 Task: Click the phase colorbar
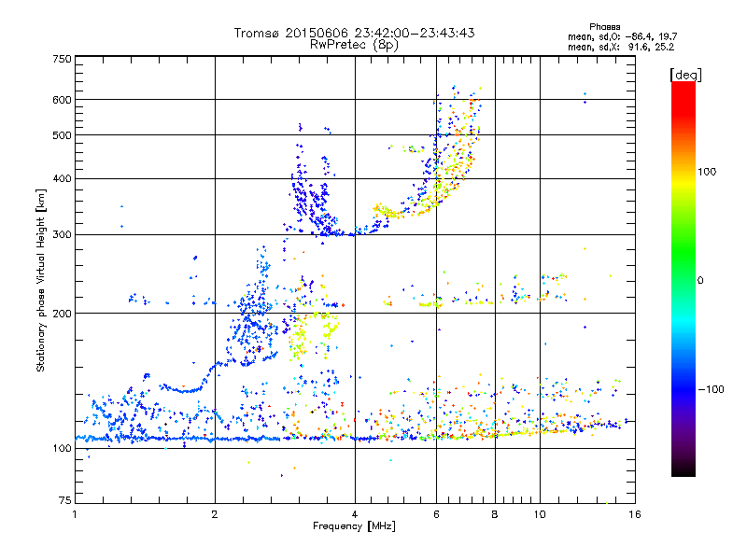click(684, 278)
